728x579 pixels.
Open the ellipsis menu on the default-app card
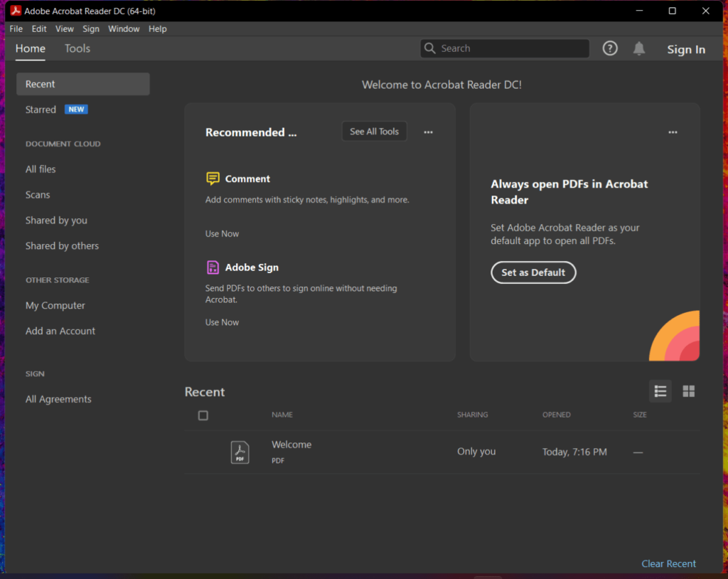(x=672, y=132)
